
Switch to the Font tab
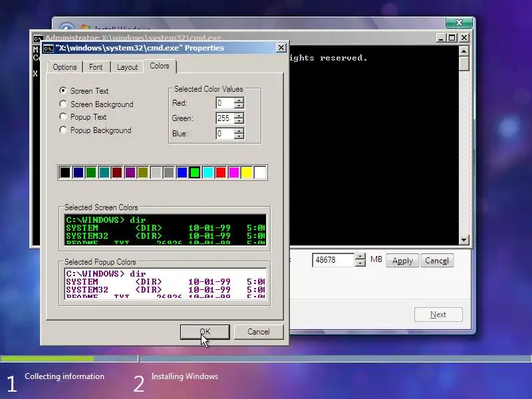[96, 67]
